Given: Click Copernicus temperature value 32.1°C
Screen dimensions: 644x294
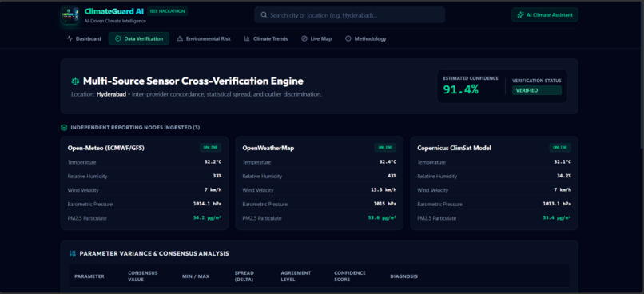Looking at the screenshot, I should coord(563,162).
